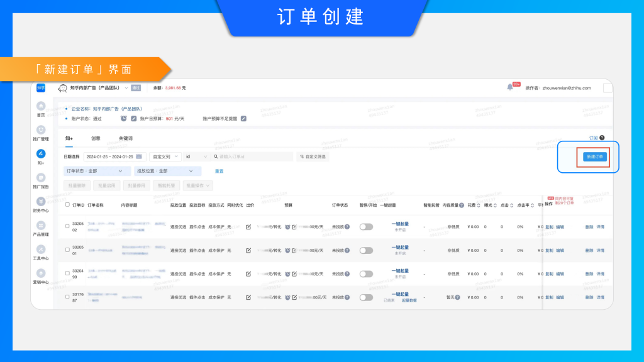
Task: Open the calendar icon in the date range field
Action: (x=139, y=156)
